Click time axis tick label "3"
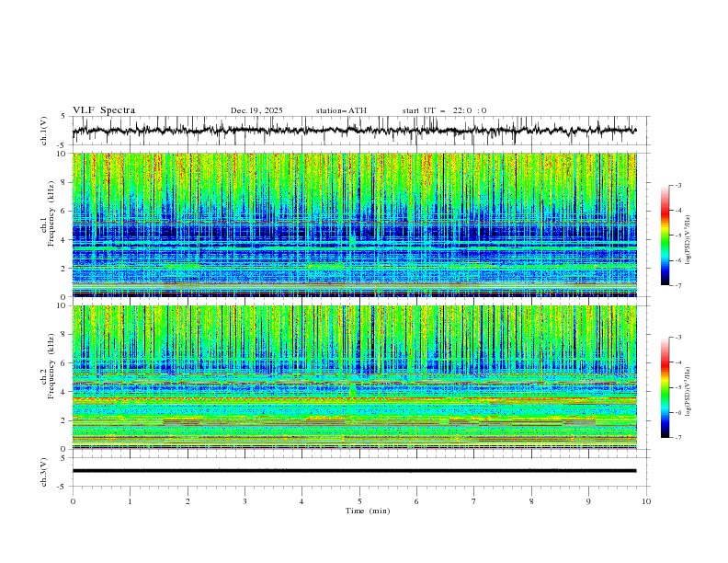This screenshot has height=563, width=728. point(245,501)
